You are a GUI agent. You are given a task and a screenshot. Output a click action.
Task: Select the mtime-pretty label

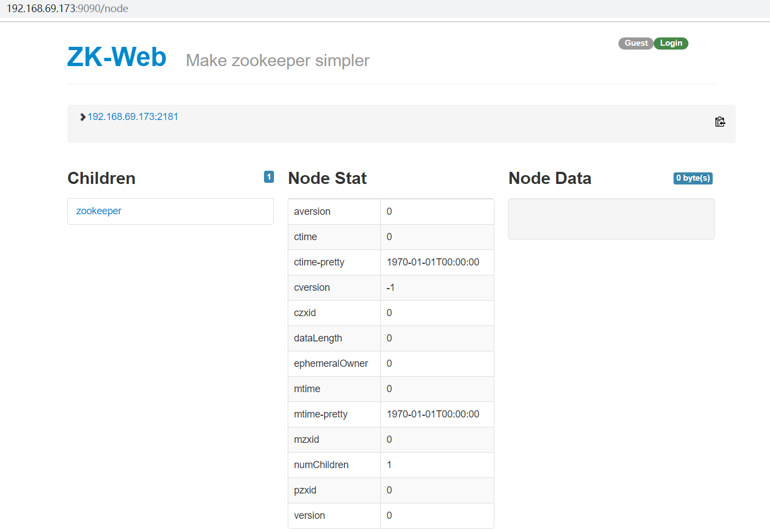pyautogui.click(x=321, y=414)
